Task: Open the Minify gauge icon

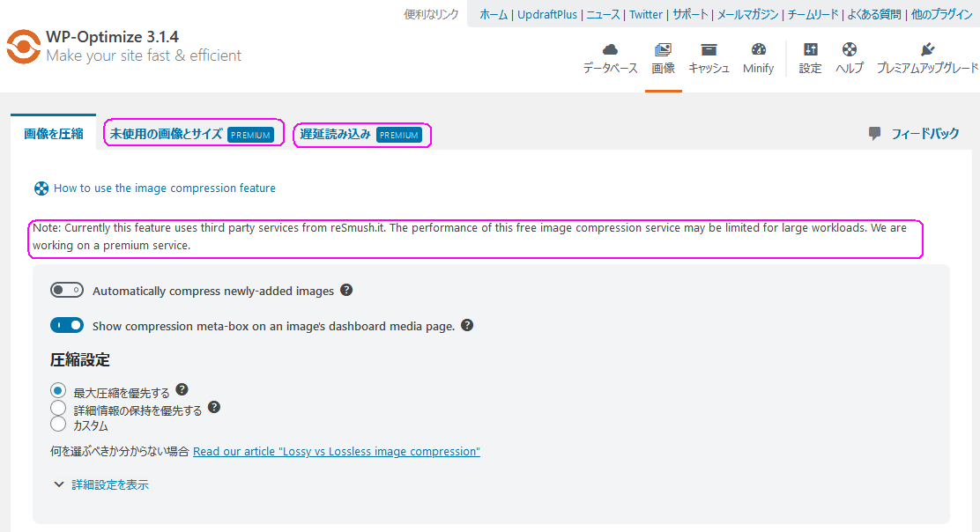Action: (x=758, y=50)
